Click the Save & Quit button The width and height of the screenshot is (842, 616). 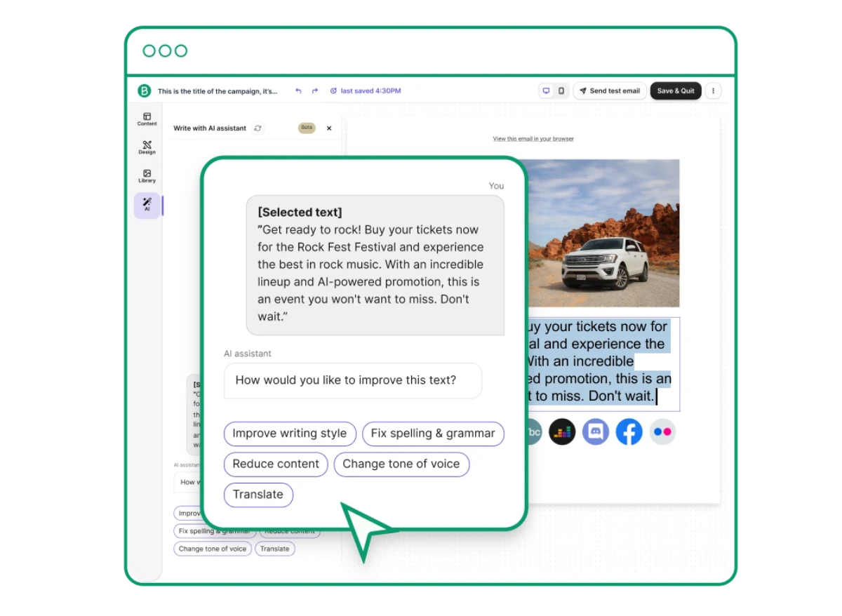click(676, 91)
